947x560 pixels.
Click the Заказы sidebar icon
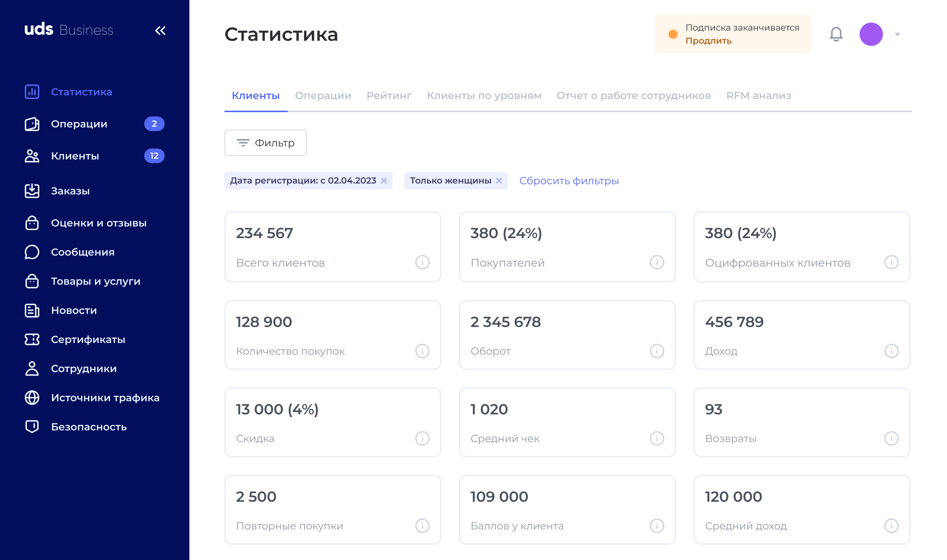[x=32, y=190]
